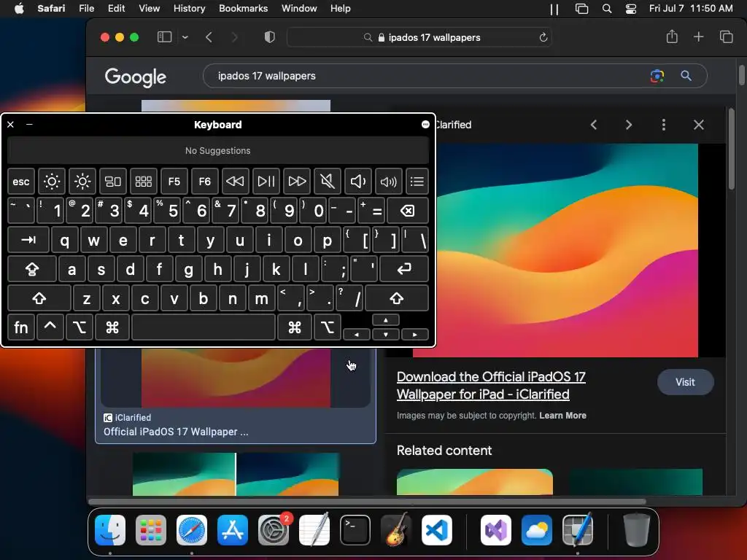Open the History menu

[189, 9]
